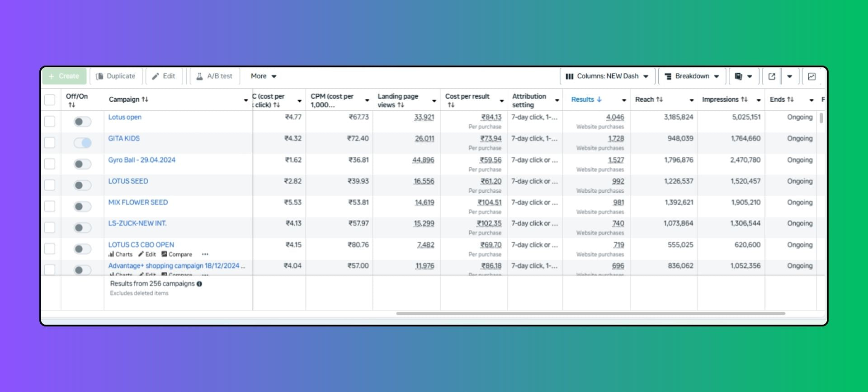Click info icon beside Results from 256 campaigns

(199, 284)
